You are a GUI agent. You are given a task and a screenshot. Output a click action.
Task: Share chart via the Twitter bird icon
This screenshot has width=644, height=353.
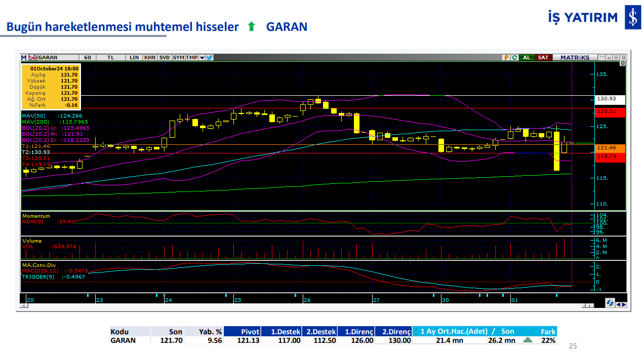point(210,57)
